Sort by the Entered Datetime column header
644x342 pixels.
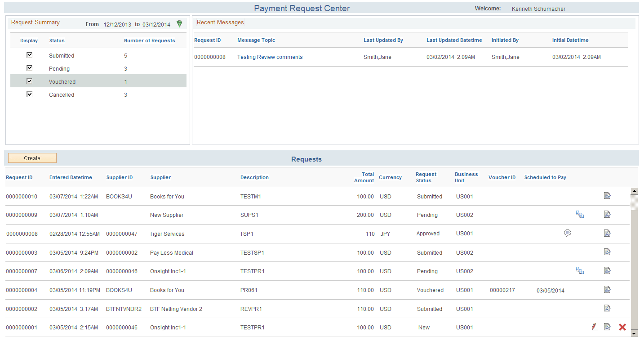tap(71, 177)
